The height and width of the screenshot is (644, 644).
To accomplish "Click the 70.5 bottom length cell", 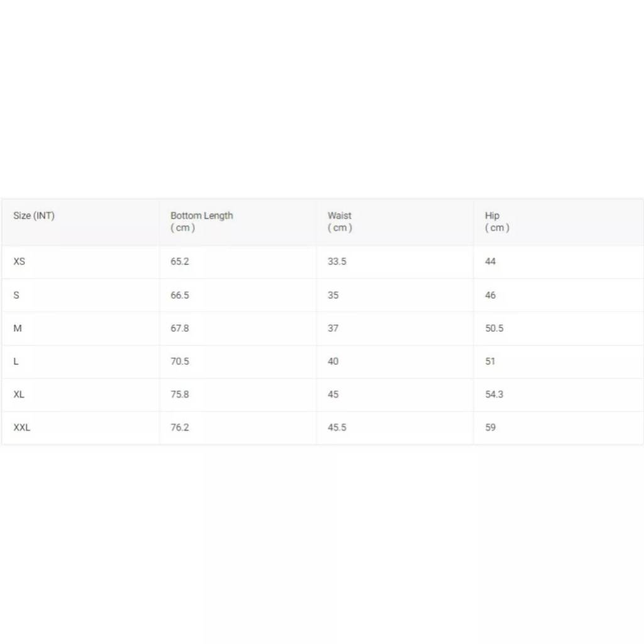I will (180, 362).
